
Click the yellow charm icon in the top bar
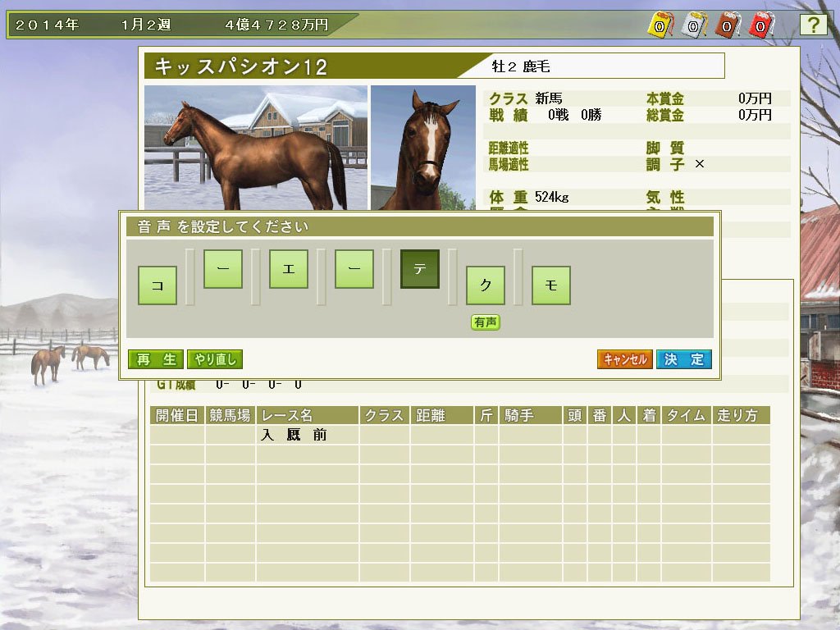click(660, 25)
